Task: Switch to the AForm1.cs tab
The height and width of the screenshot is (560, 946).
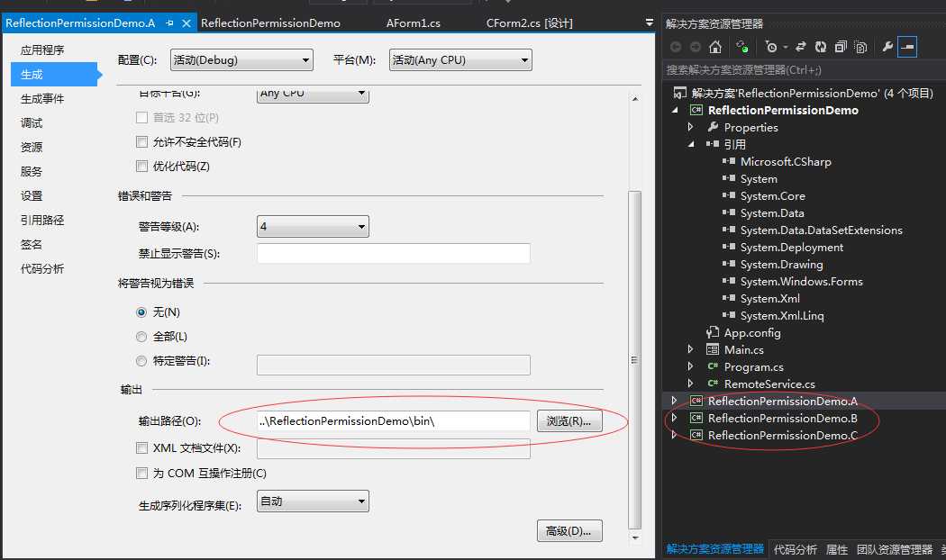Action: [414, 23]
